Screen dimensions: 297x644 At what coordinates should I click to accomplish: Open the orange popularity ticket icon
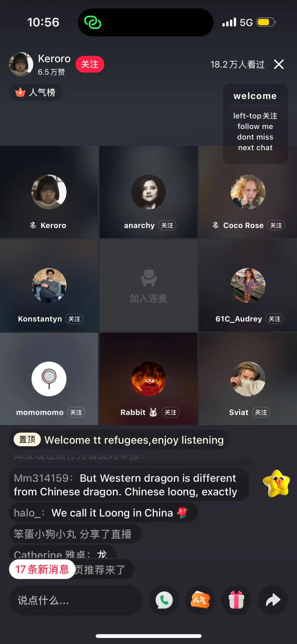[200, 600]
